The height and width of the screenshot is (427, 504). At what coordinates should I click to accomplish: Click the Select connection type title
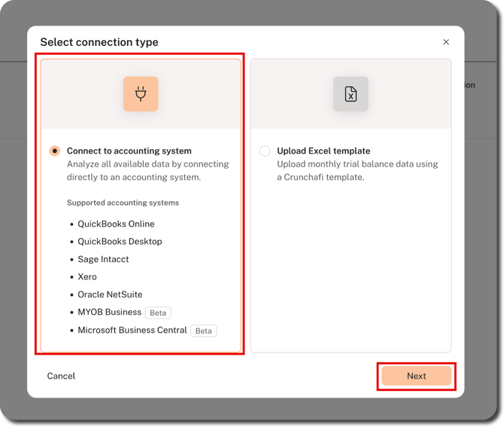click(x=99, y=42)
